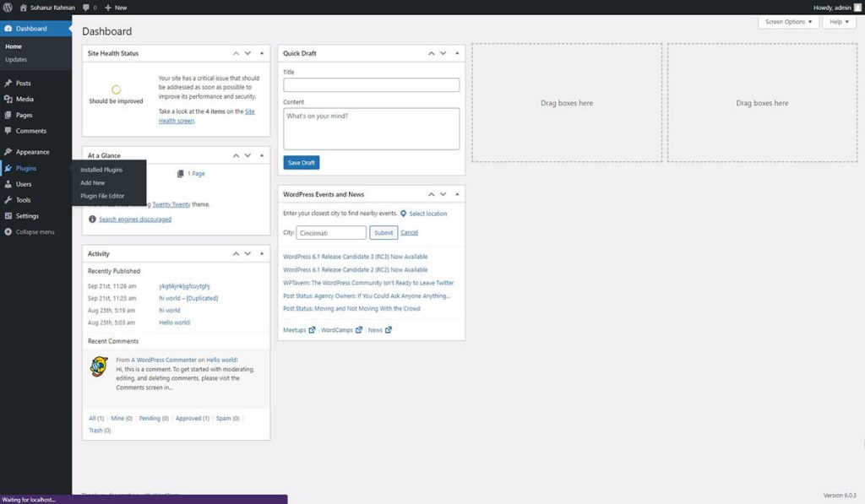Click the What's on your mind content box
The image size is (865, 504).
[372, 129]
